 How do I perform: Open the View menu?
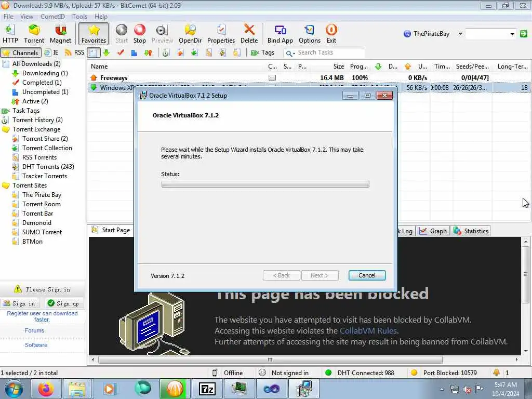26,16
